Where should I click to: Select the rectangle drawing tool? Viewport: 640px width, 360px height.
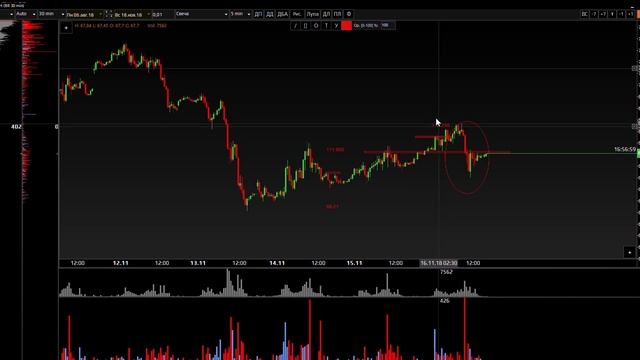(305, 26)
